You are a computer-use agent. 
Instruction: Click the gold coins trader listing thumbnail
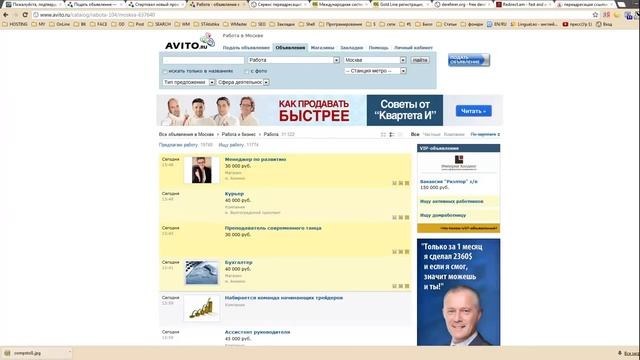[202, 308]
